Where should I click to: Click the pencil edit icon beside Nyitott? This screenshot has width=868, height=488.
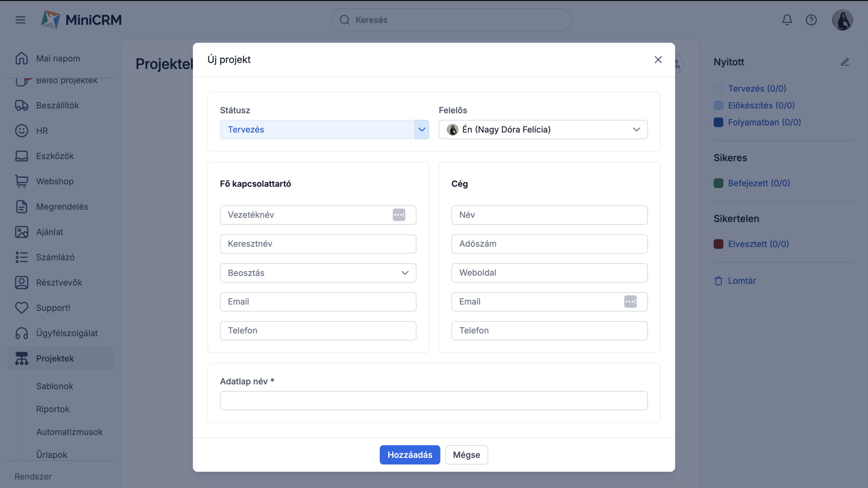pos(845,62)
